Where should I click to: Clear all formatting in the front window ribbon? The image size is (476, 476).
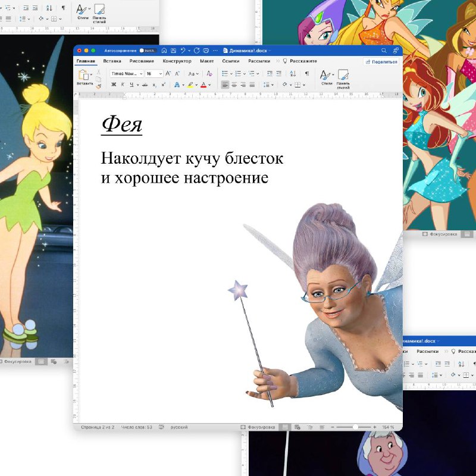209,73
